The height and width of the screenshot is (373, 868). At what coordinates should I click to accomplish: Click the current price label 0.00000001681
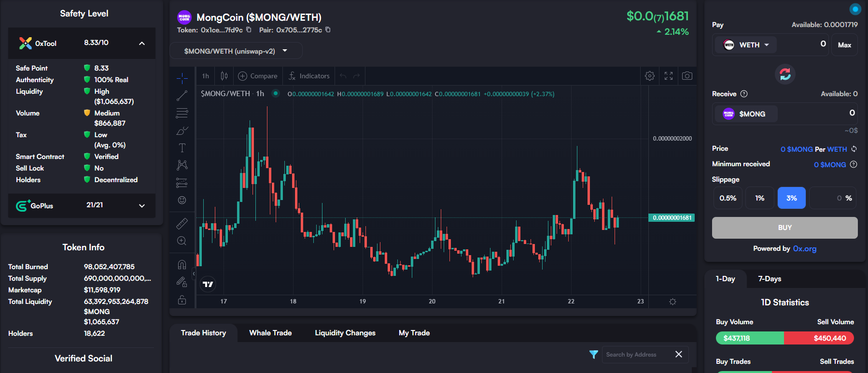pos(672,218)
